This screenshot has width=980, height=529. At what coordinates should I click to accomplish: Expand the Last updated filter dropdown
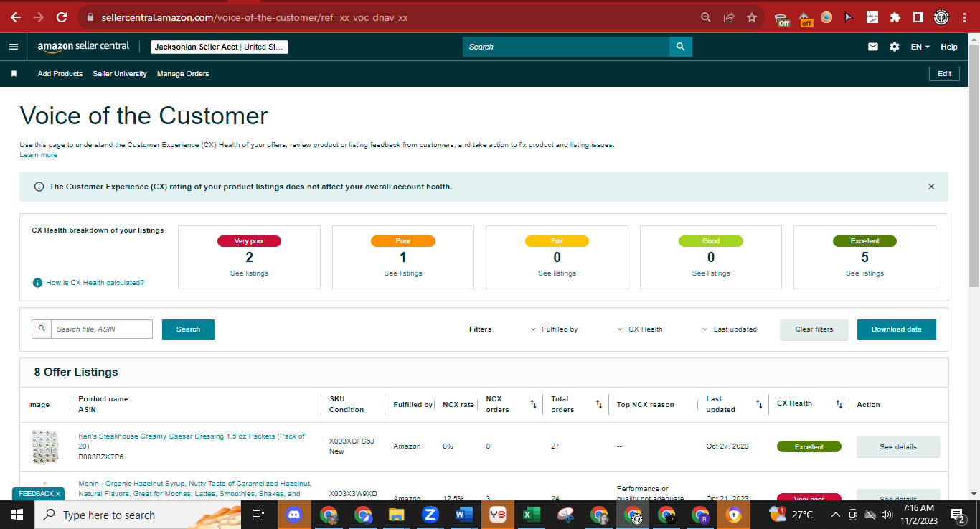730,329
